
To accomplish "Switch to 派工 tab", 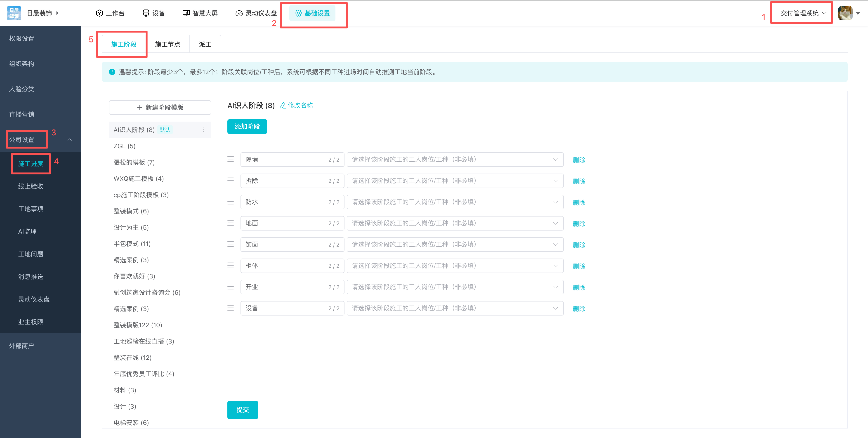I will coord(205,44).
